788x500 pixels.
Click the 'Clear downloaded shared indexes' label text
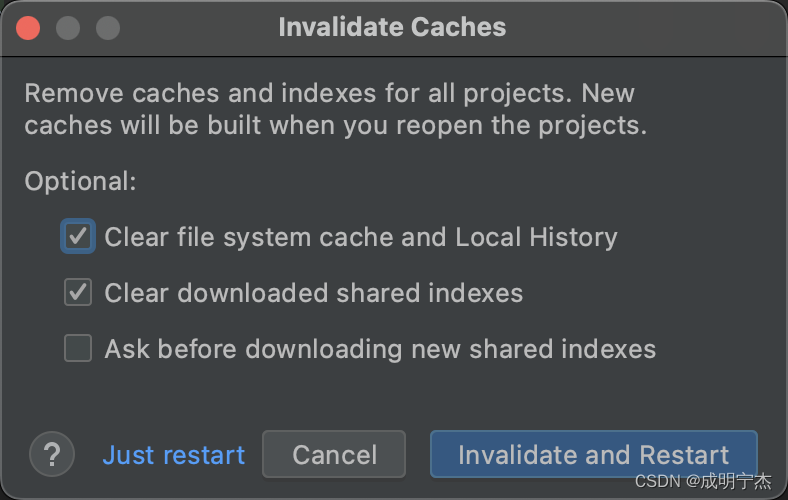pyautogui.click(x=314, y=293)
